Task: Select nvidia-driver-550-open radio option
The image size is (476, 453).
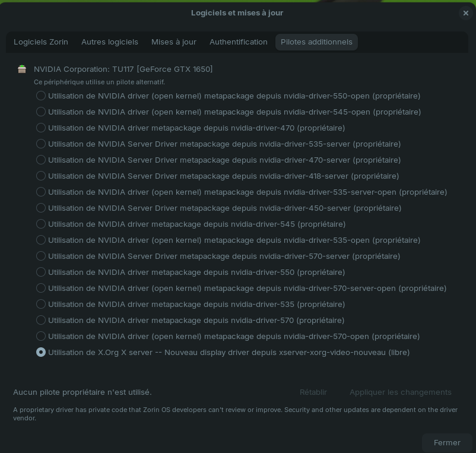Action: (41, 96)
